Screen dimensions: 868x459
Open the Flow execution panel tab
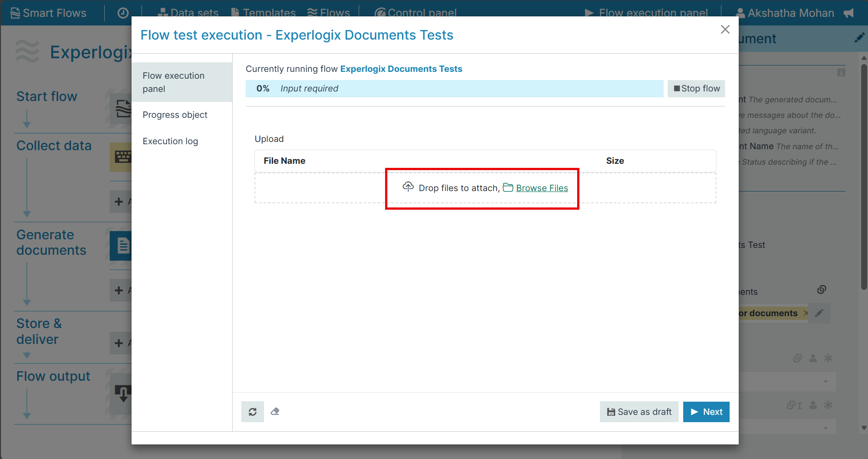tap(182, 82)
